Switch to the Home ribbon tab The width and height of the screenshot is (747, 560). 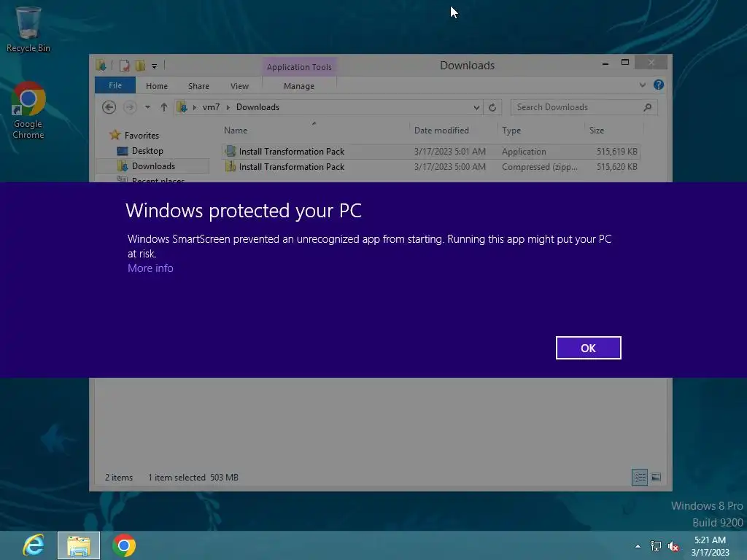pyautogui.click(x=157, y=86)
